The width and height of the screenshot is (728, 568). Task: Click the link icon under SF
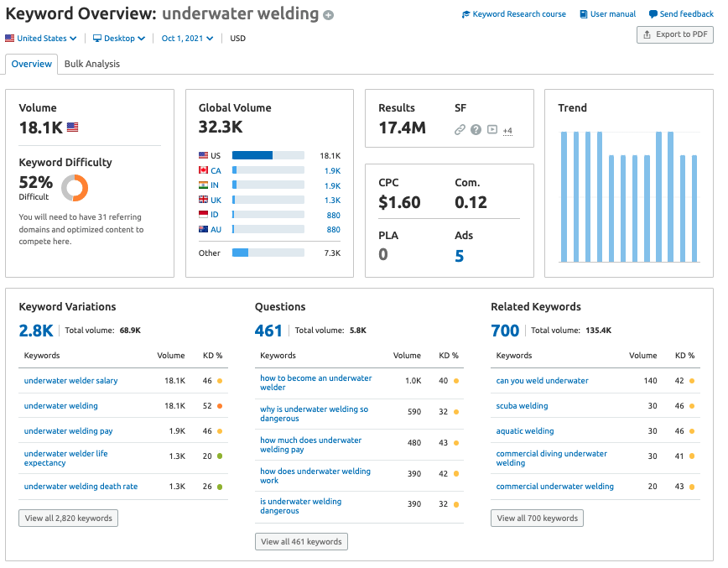[460, 130]
